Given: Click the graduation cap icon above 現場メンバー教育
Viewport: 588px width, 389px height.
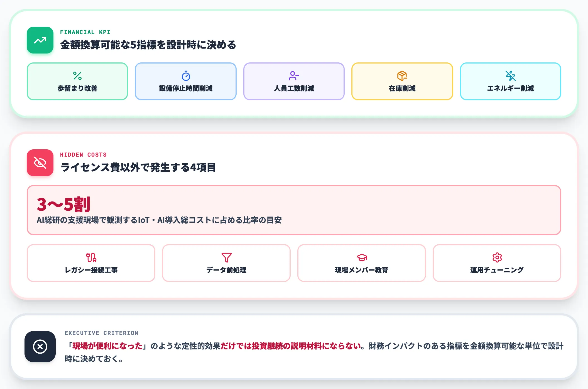Looking at the screenshot, I should (362, 257).
